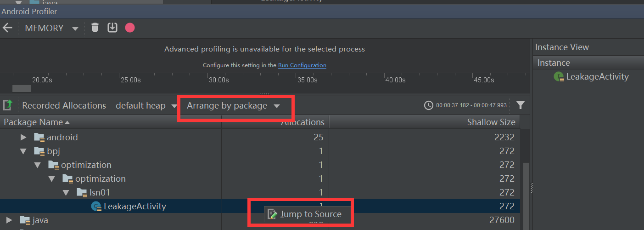Viewport: 644px width, 230px height.
Task: Click the android package folder icon
Action: point(39,137)
